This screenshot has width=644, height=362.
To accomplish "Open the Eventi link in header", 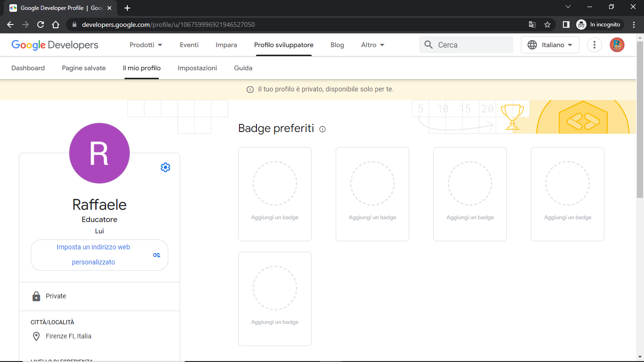I will click(189, 45).
